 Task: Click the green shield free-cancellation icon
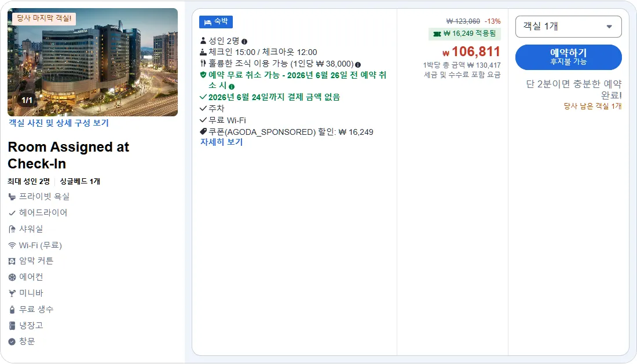pos(203,75)
